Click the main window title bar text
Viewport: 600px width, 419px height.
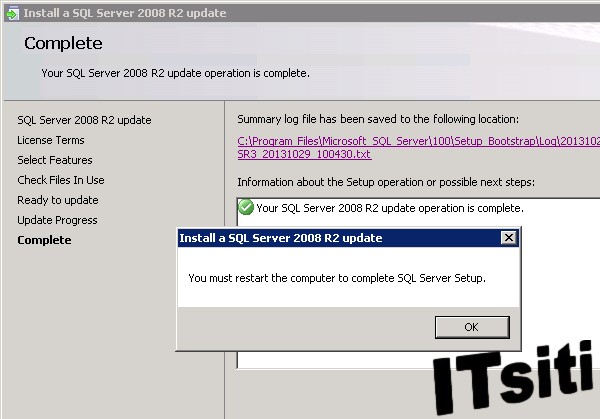[125, 13]
